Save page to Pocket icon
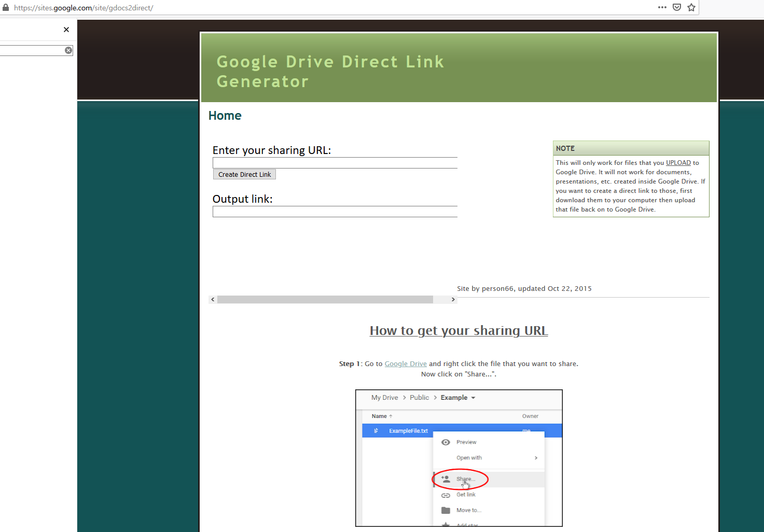 pos(677,7)
